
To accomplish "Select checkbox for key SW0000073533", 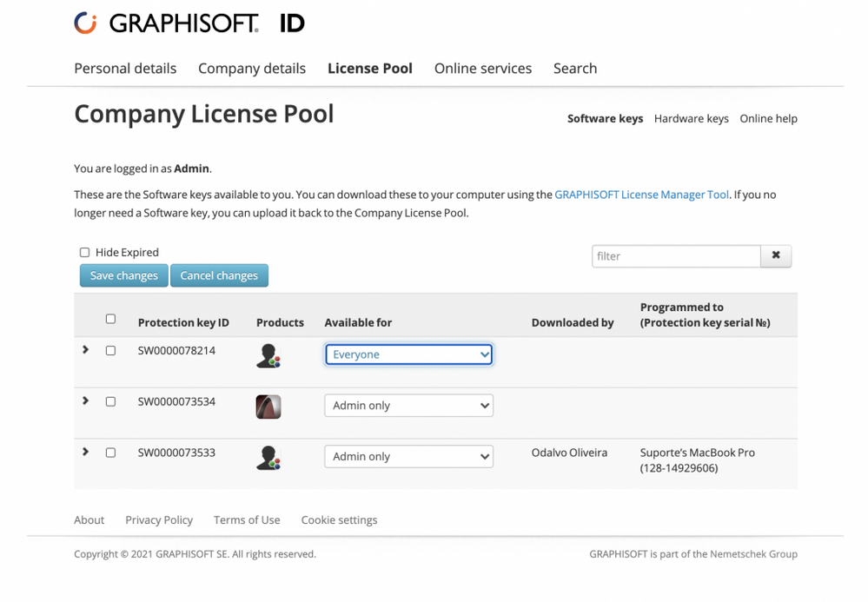I will click(110, 453).
